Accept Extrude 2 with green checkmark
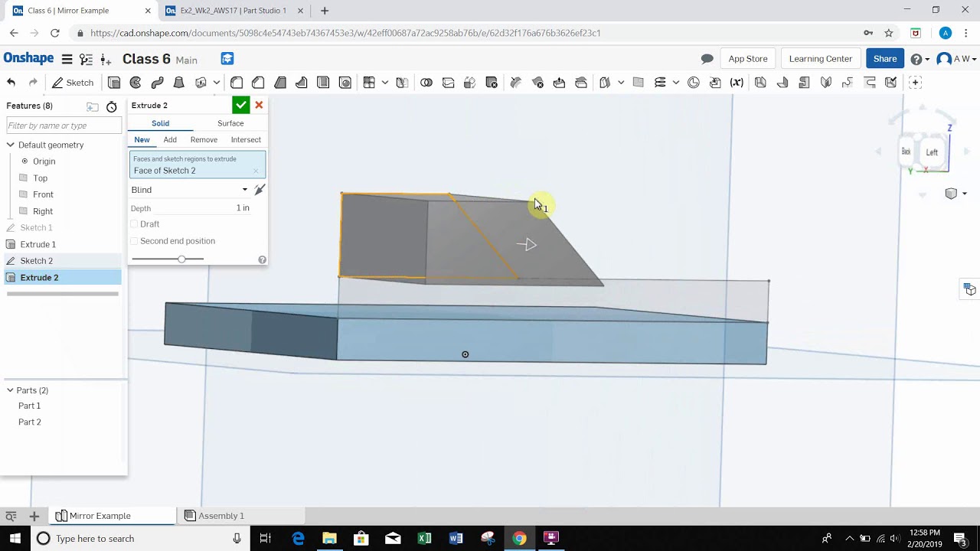This screenshot has width=980, height=551. [x=241, y=106]
